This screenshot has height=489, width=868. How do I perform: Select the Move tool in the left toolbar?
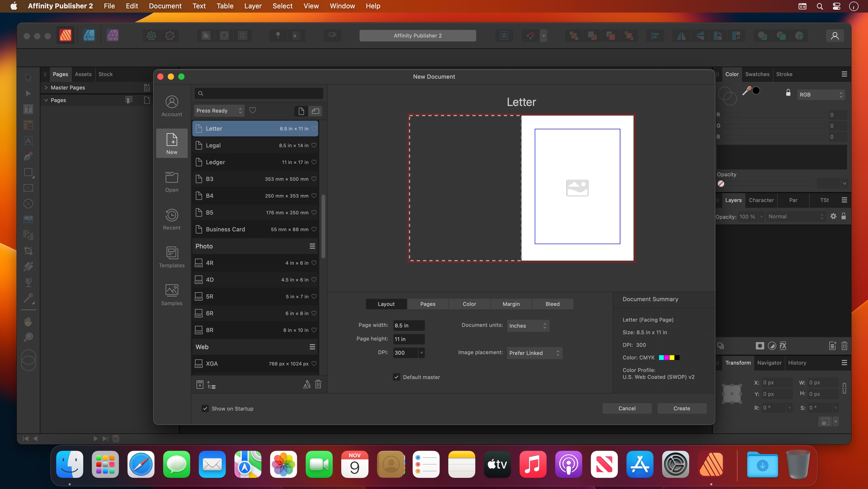[28, 78]
